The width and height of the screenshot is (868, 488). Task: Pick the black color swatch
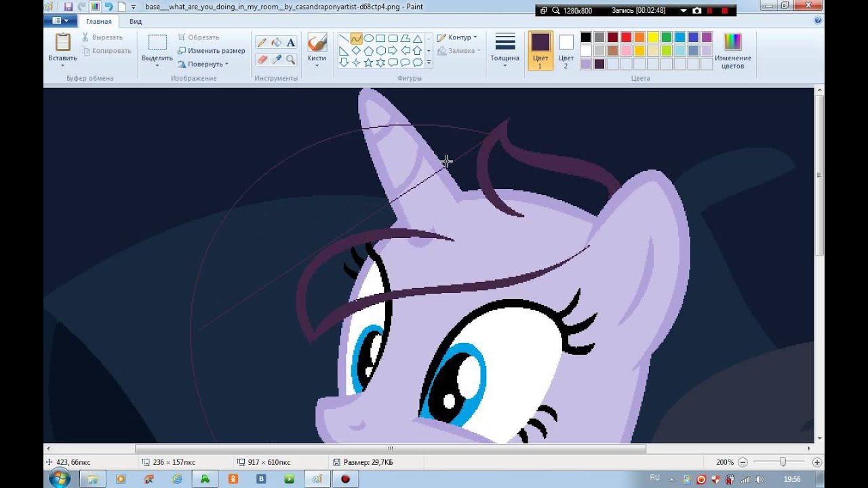pos(586,37)
